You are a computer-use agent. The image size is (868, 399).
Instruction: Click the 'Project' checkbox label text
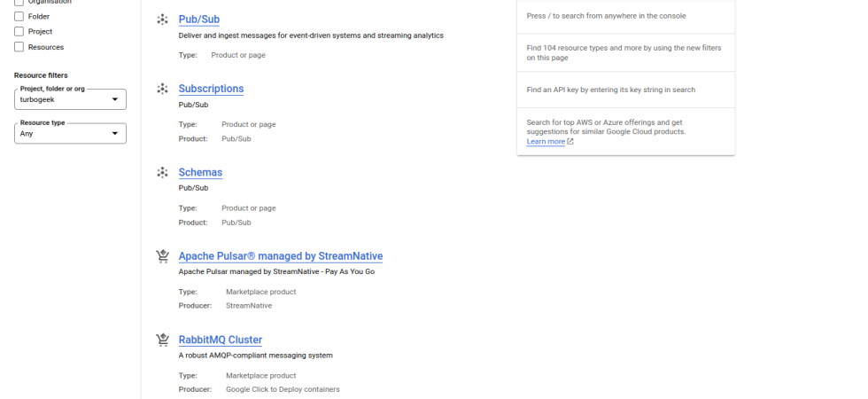41,32
